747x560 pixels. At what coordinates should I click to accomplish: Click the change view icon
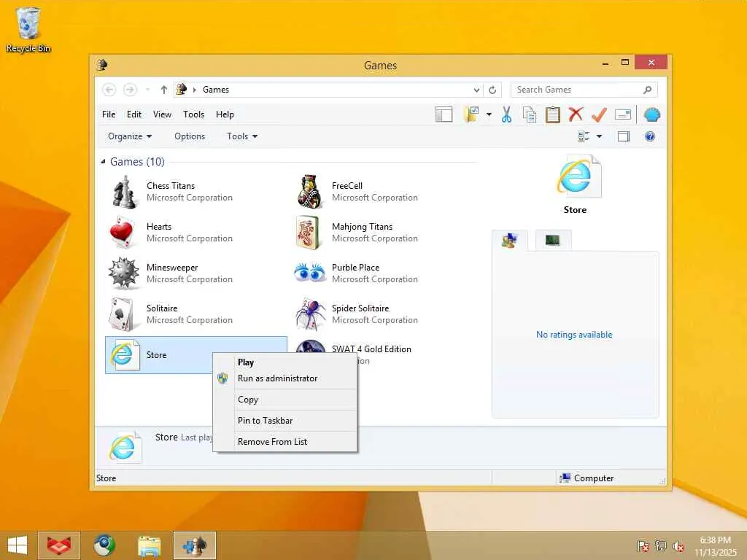coord(584,136)
